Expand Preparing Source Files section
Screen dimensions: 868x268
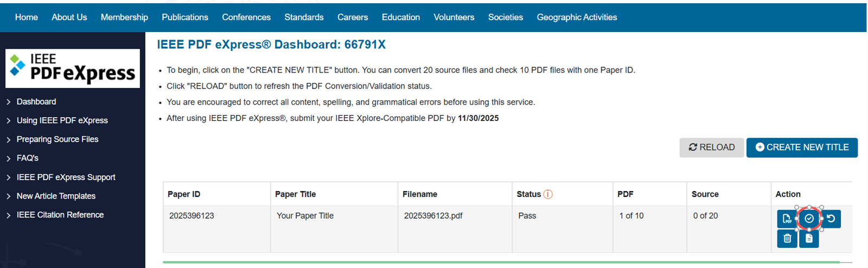(58, 139)
